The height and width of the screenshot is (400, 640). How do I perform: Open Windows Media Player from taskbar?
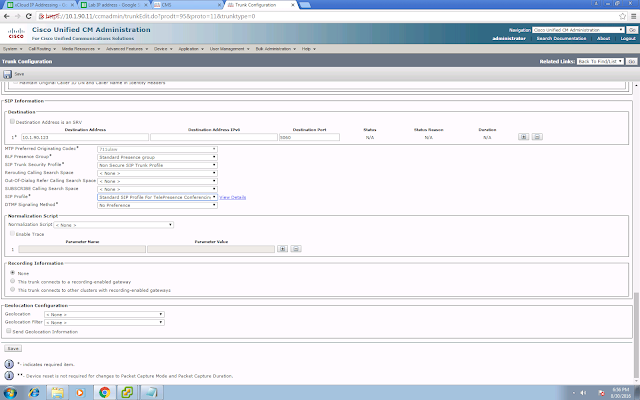[x=80, y=393]
